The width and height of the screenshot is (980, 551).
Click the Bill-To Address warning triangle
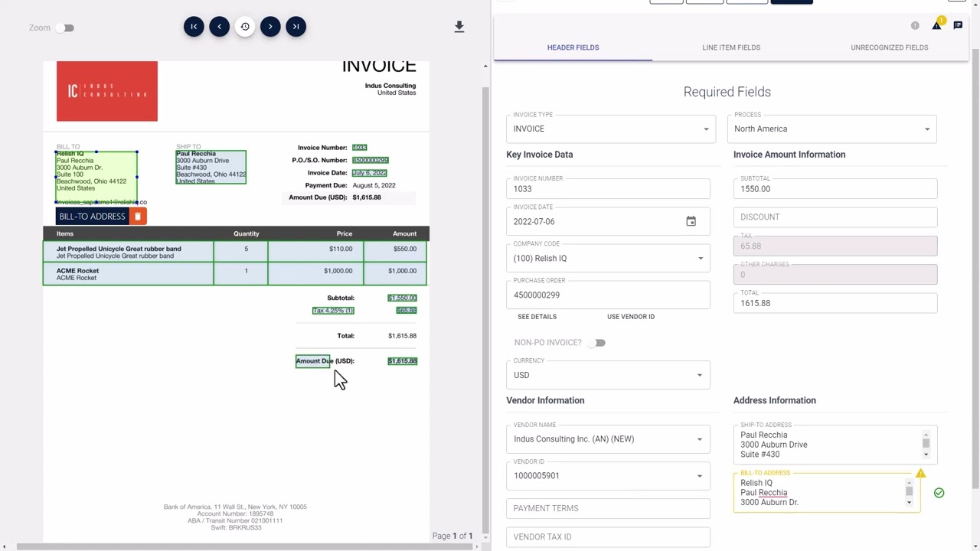click(920, 474)
